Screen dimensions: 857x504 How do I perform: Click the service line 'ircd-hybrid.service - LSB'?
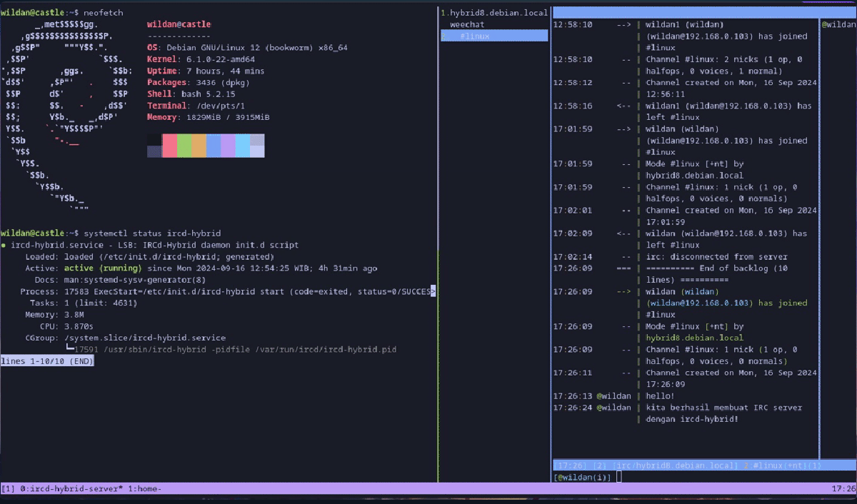coord(155,245)
